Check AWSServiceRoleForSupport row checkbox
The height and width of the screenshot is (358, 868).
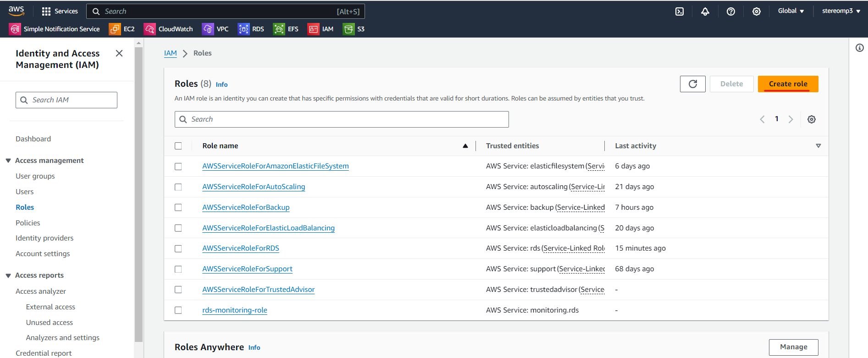click(x=178, y=269)
